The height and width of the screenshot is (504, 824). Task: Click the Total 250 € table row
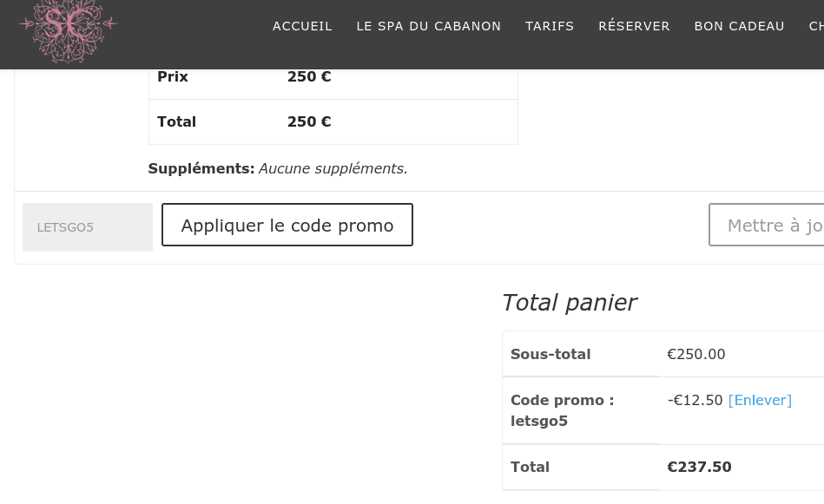[333, 121]
